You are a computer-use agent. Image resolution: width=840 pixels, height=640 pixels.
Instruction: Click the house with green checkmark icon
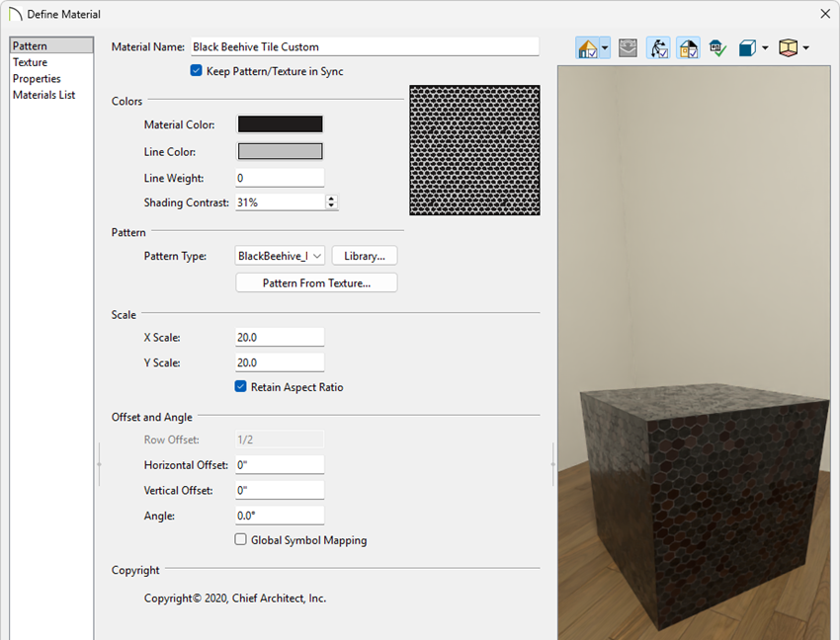pyautogui.click(x=717, y=47)
